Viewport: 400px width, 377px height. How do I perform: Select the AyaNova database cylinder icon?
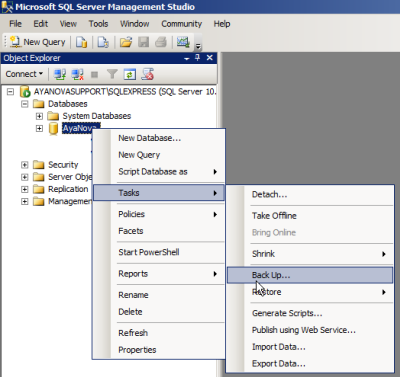pyautogui.click(x=53, y=128)
